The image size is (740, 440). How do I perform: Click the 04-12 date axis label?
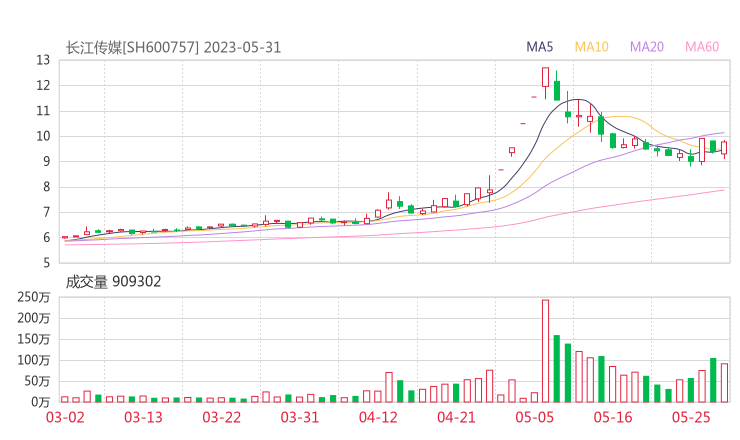click(x=378, y=417)
